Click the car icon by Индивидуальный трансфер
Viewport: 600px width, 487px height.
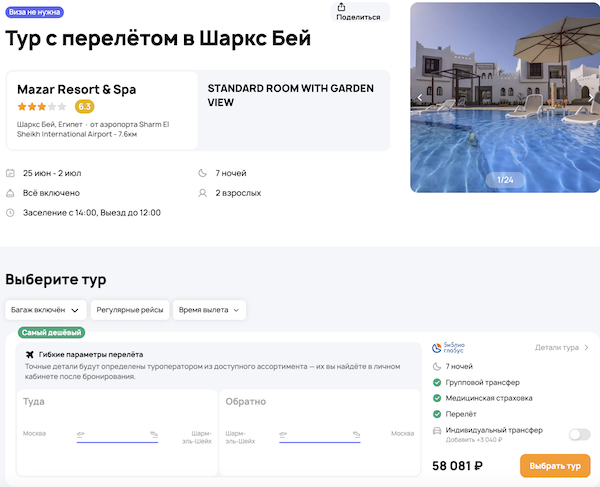coord(436,431)
